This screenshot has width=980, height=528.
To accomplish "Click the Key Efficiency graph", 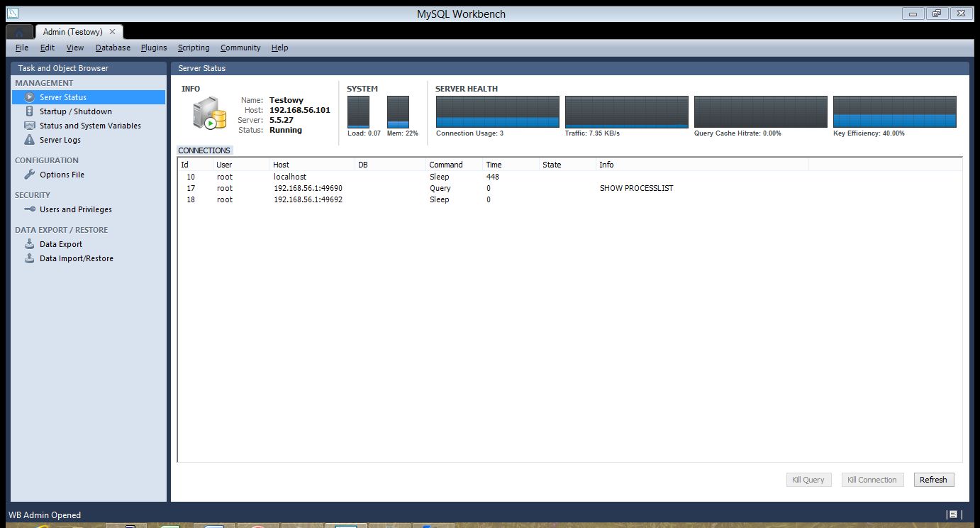I will pos(895,112).
